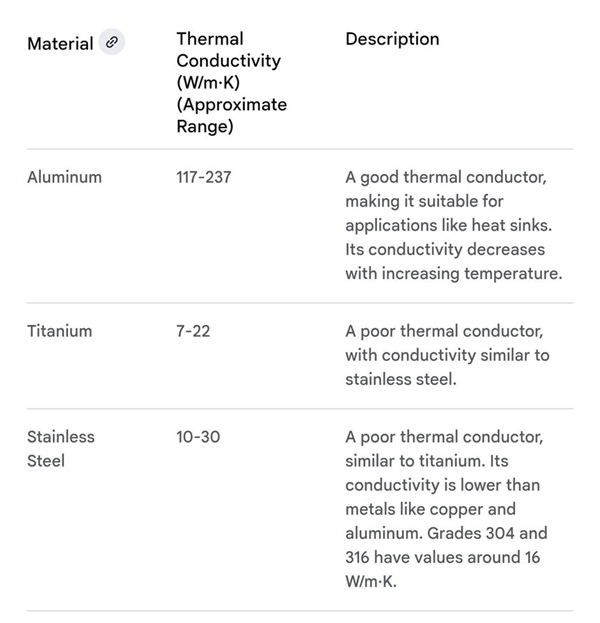The height and width of the screenshot is (623, 600).
Task: Click the Aluminum material cell
Action: point(64,177)
